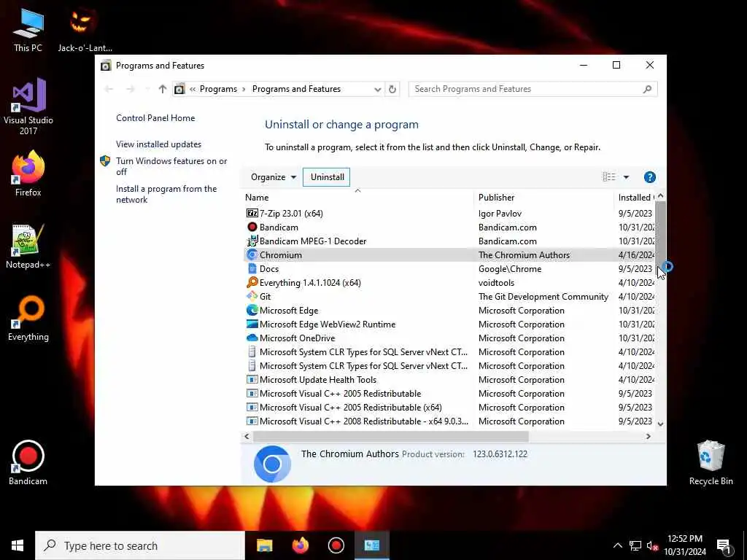Open File Explorer from the taskbar
The image size is (747, 560).
click(264, 545)
